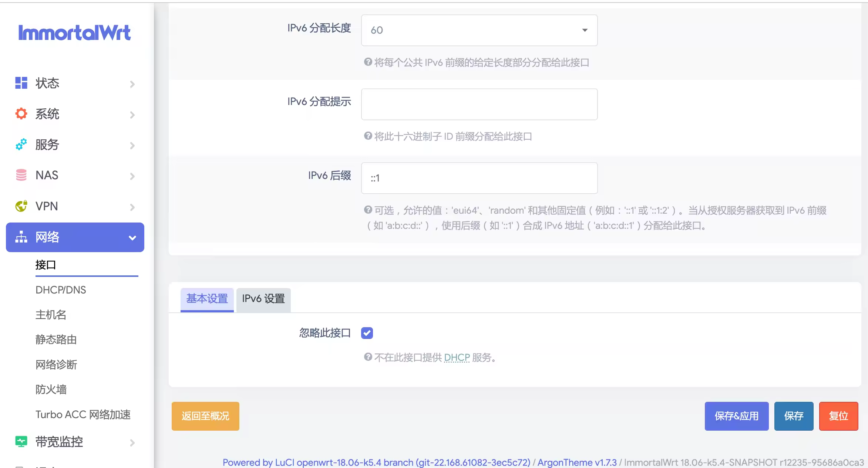Switch to the IPv6 设置 tab
This screenshot has width=868, height=468.
click(263, 299)
